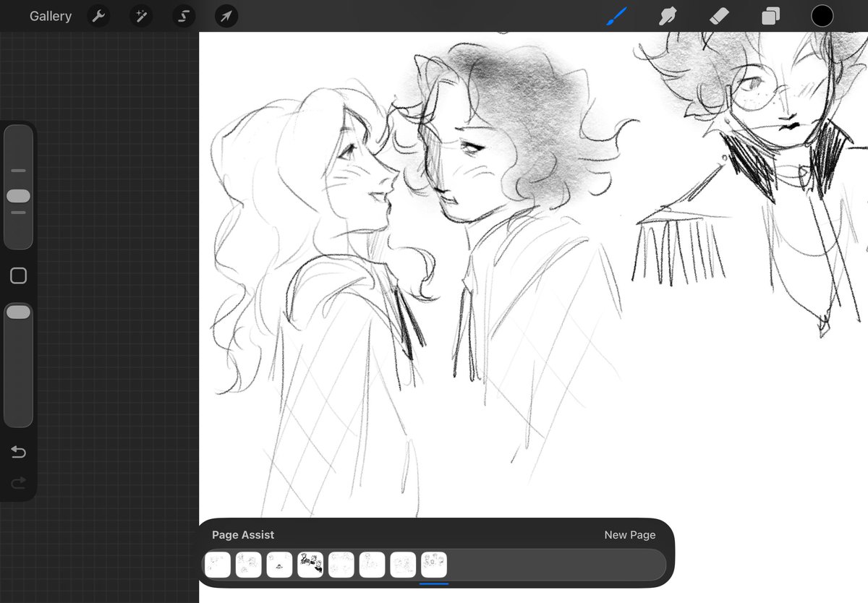Tap the brush opacity slider handle
This screenshot has width=868, height=603.
coord(18,312)
